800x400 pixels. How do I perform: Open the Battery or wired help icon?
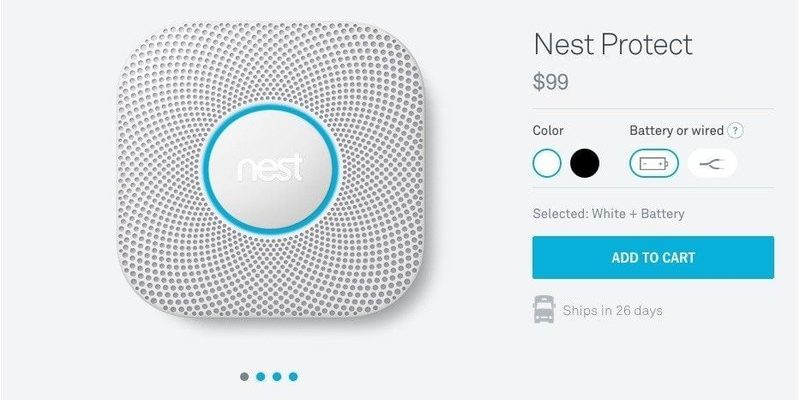(735, 131)
